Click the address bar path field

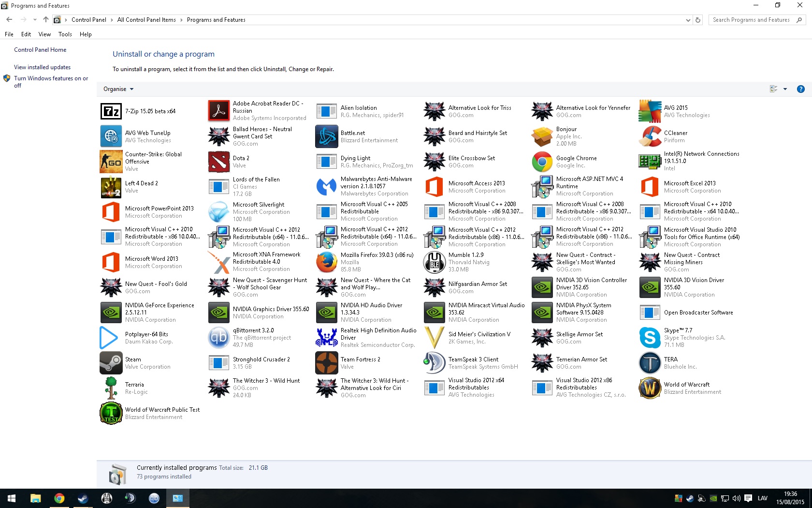pos(371,20)
